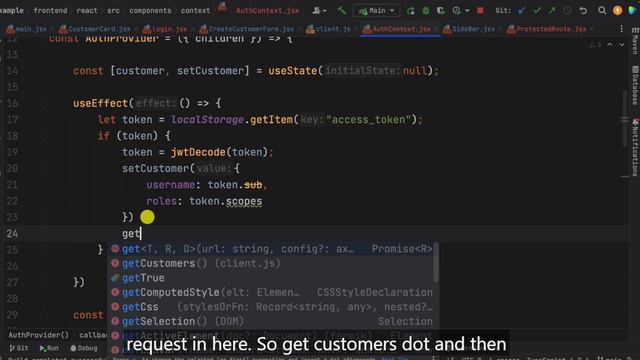640x360 pixels.
Task: Open the ProtectedRoute.jsx tab
Action: point(546,29)
